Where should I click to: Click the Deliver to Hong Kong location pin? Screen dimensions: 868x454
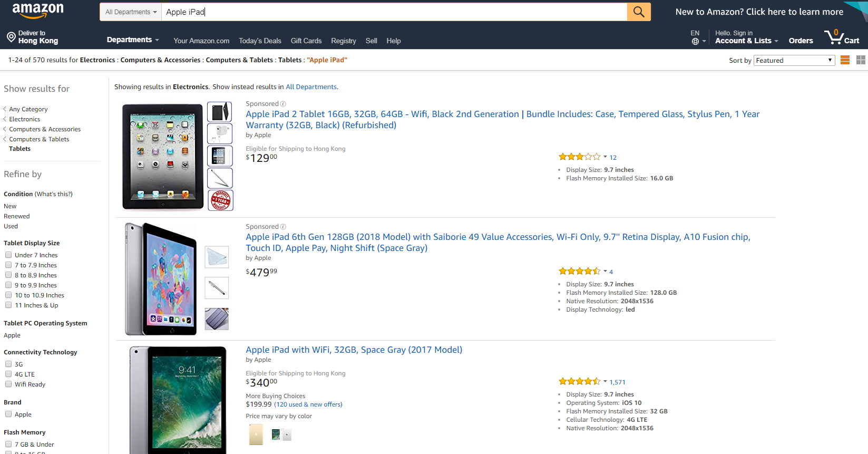[x=11, y=37]
